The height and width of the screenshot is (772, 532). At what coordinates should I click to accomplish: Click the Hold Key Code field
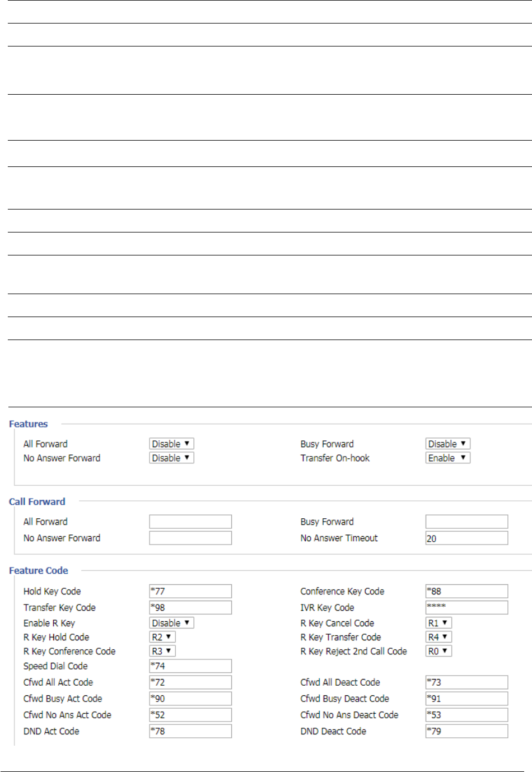[x=190, y=591]
